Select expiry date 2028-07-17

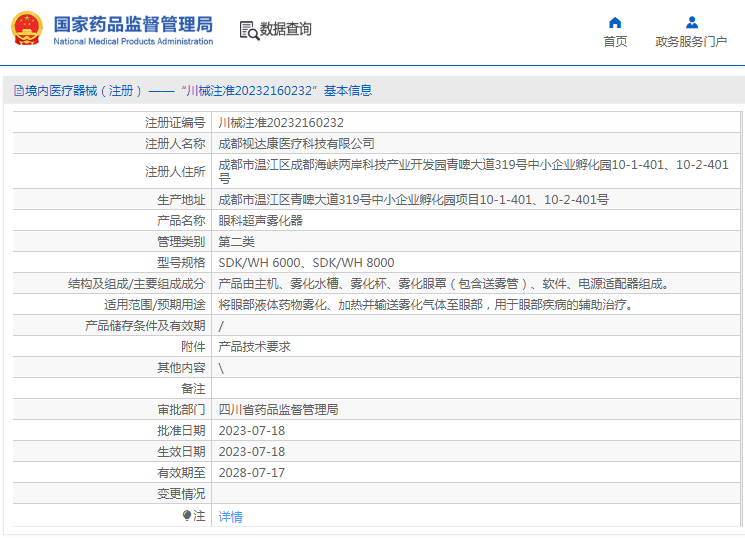point(252,472)
